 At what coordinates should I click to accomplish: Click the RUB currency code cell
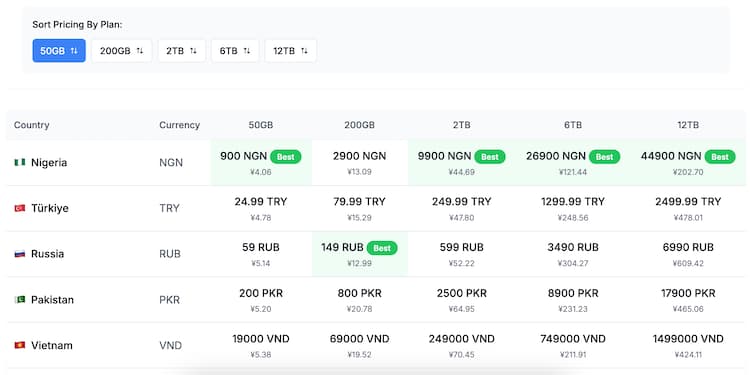(x=170, y=254)
